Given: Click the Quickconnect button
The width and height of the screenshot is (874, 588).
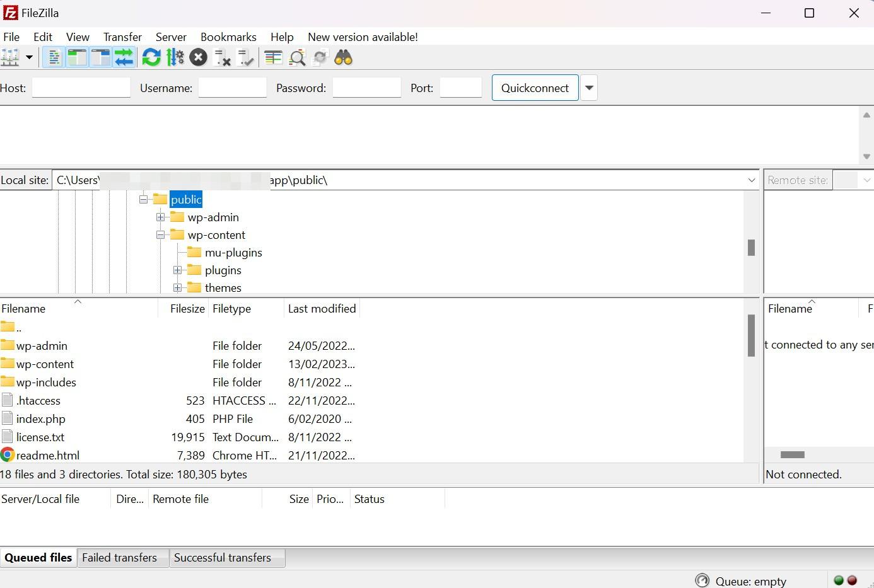Looking at the screenshot, I should (535, 88).
